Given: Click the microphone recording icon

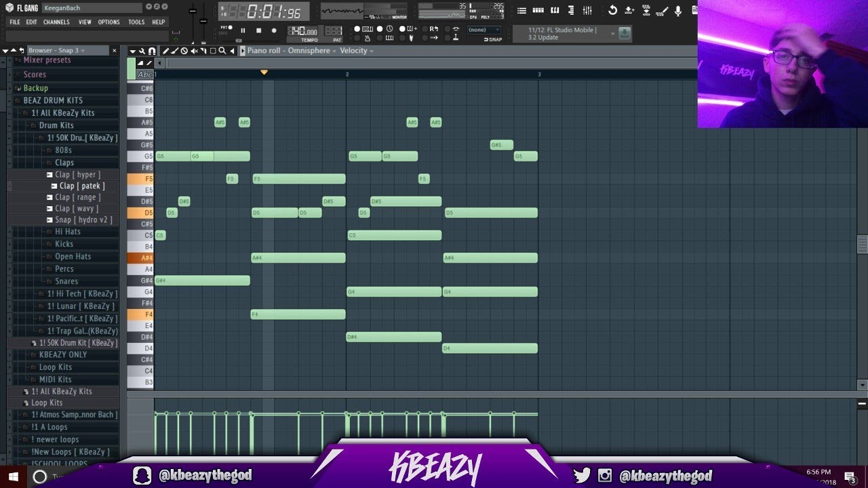Looking at the screenshot, I should coord(678,11).
